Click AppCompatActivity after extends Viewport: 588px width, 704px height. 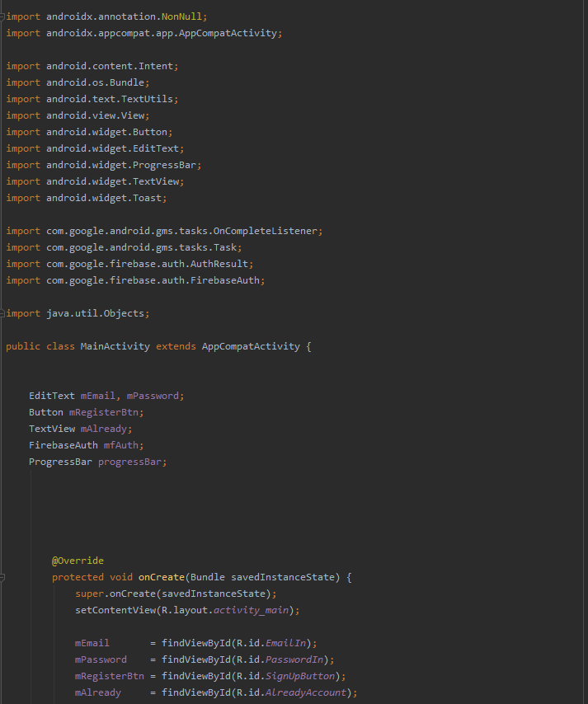point(251,346)
